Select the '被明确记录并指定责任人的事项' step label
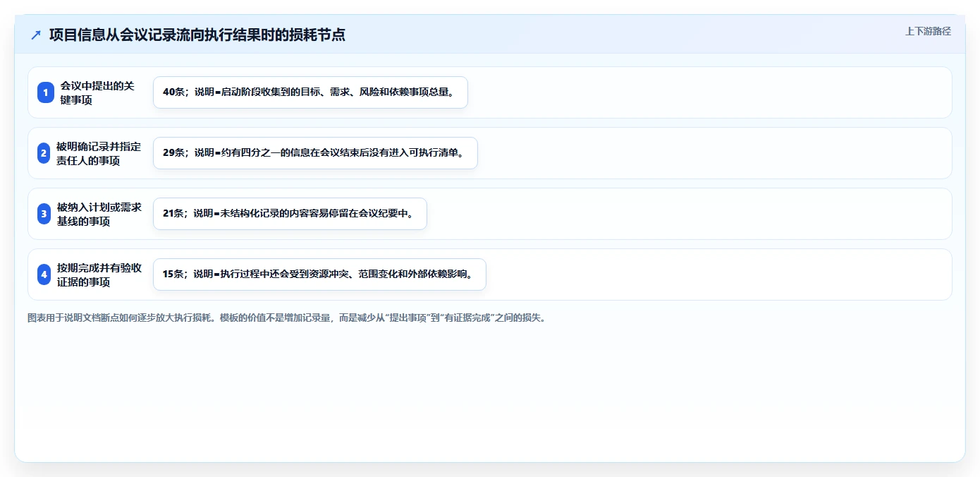Image resolution: width=980 pixels, height=477 pixels. tap(99, 153)
